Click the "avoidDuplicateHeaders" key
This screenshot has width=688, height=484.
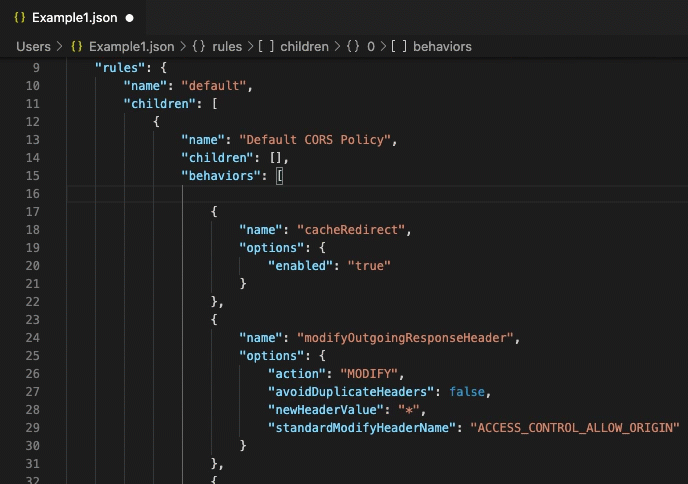click(x=351, y=392)
